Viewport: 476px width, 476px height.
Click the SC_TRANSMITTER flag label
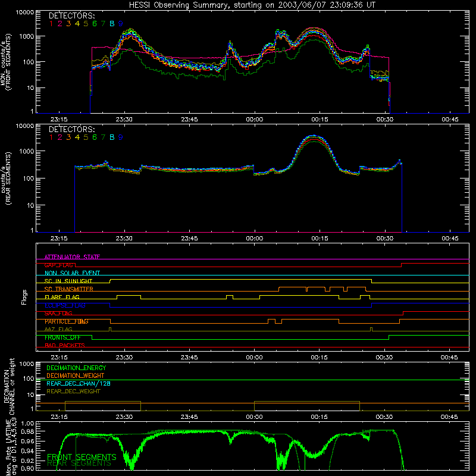(x=69, y=289)
